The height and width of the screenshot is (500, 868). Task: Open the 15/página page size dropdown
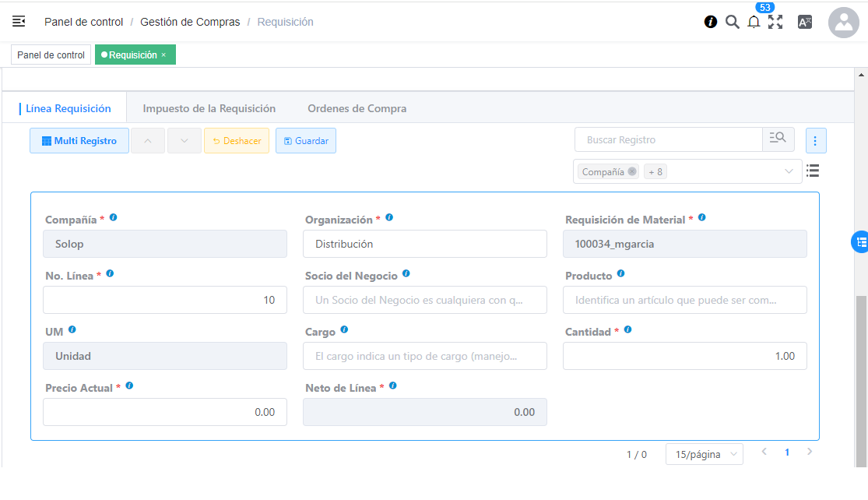(704, 454)
